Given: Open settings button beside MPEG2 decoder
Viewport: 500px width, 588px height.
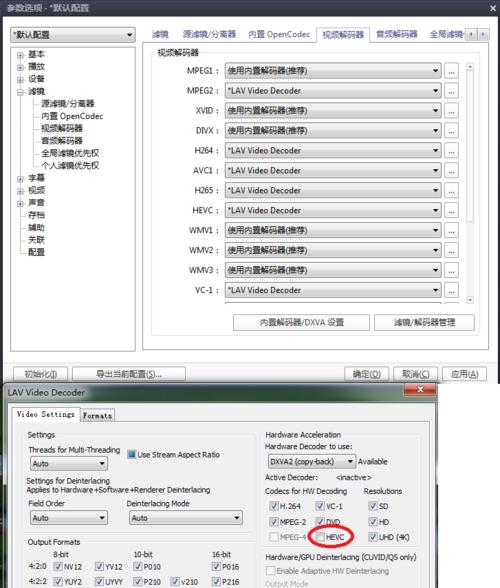Looking at the screenshot, I should [x=451, y=91].
